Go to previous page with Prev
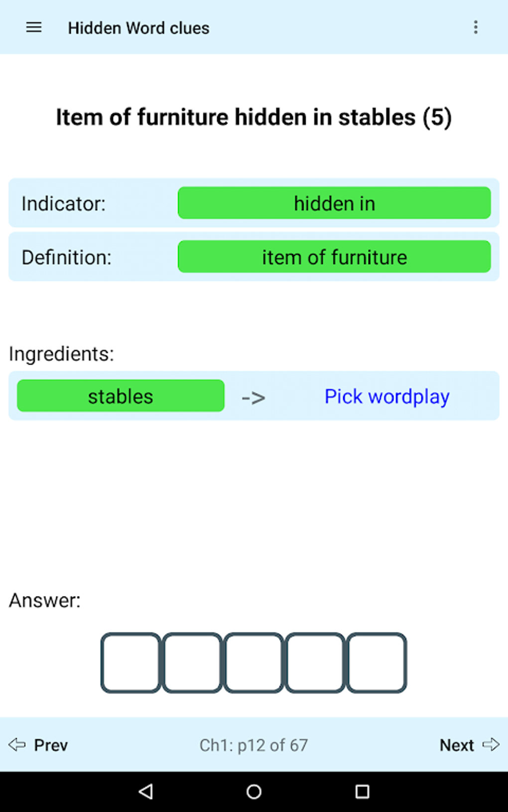The image size is (508, 812). [x=50, y=745]
